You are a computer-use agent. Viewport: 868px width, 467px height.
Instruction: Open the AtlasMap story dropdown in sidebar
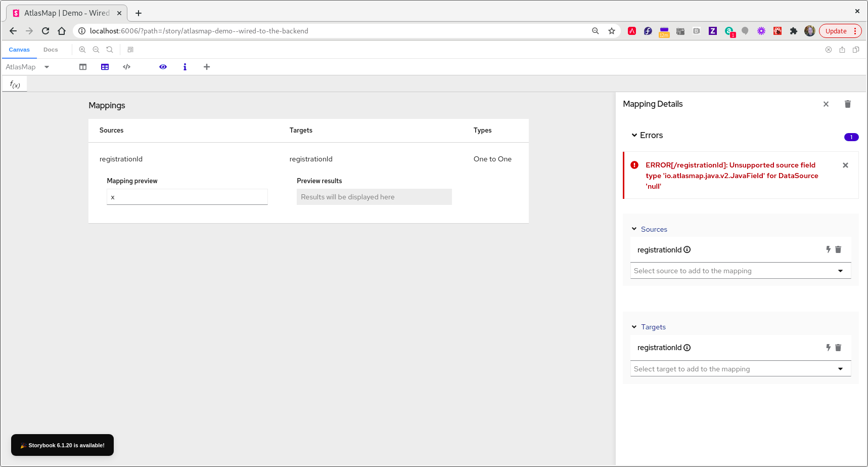(47, 66)
